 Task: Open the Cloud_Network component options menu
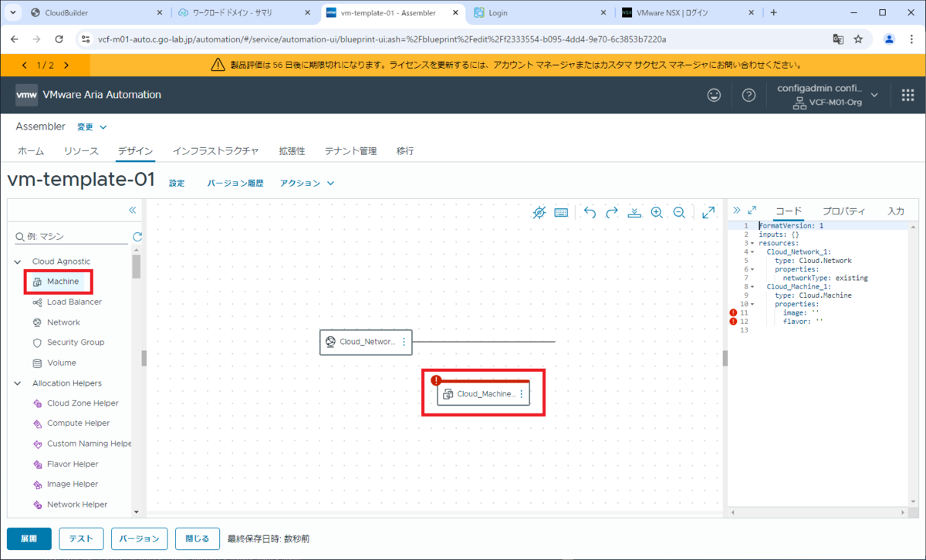404,342
